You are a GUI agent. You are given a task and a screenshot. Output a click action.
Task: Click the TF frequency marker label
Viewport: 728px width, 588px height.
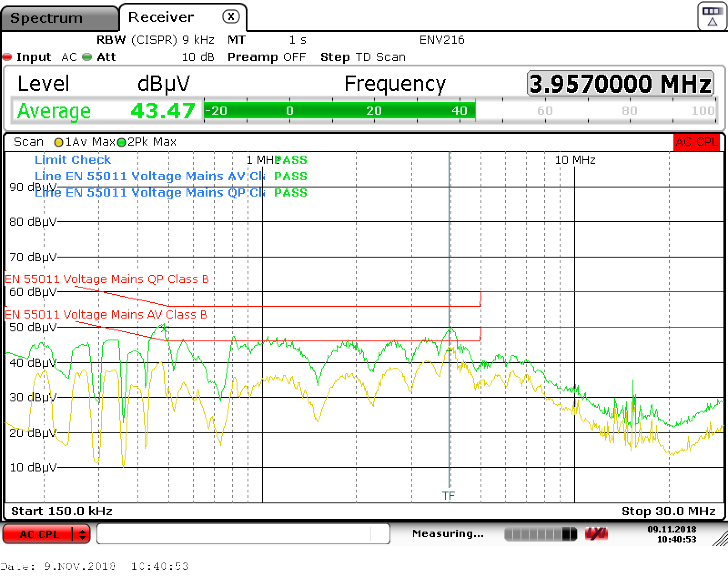pos(448,495)
